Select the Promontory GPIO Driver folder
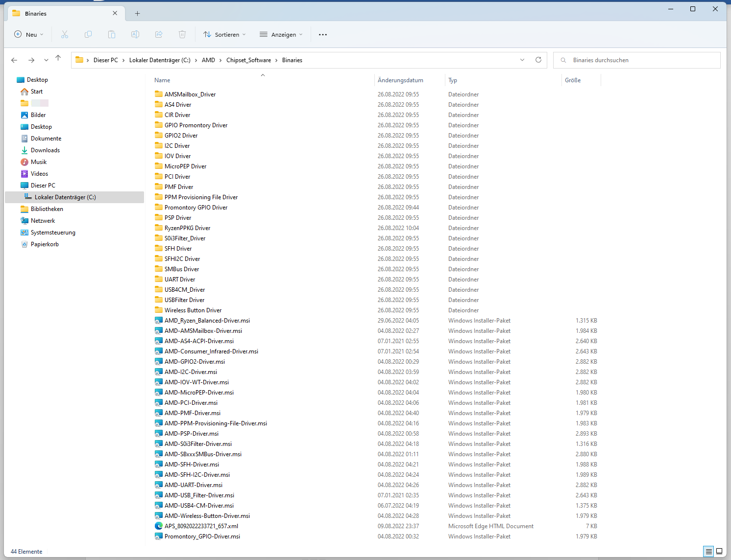The width and height of the screenshot is (731, 560). pyautogui.click(x=196, y=208)
